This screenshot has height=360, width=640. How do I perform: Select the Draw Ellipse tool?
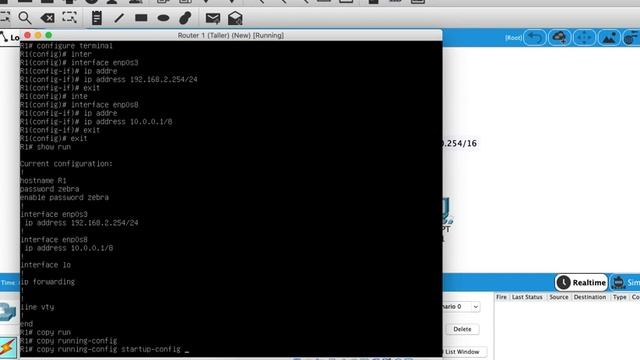163,18
